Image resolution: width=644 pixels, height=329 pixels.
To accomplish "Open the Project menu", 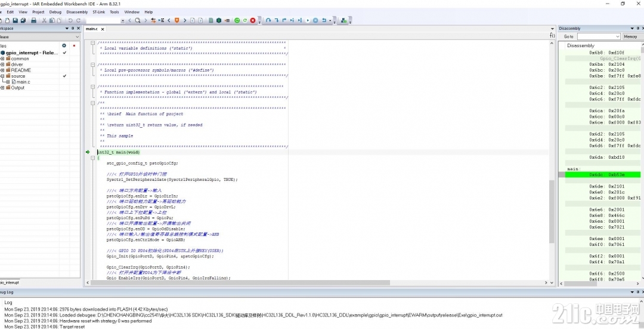I will 38,12.
